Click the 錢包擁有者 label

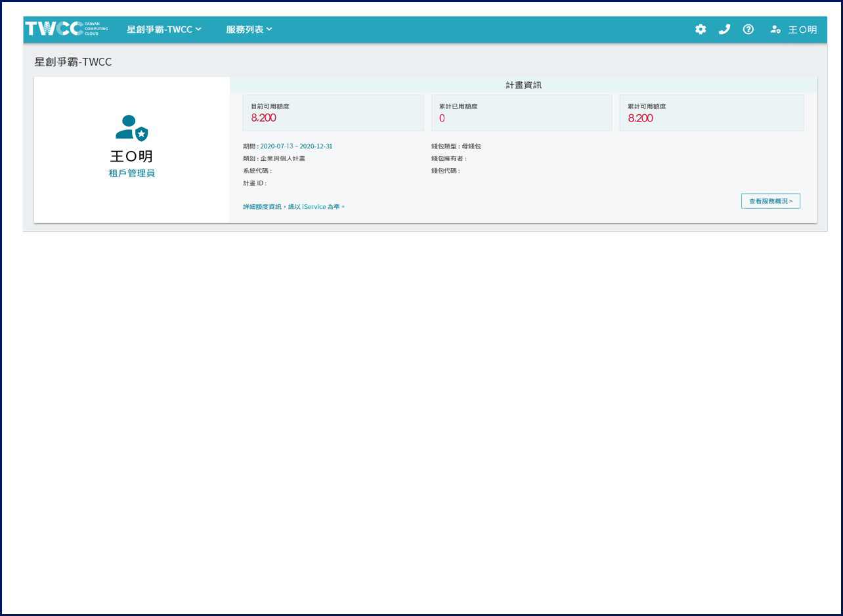(449, 159)
